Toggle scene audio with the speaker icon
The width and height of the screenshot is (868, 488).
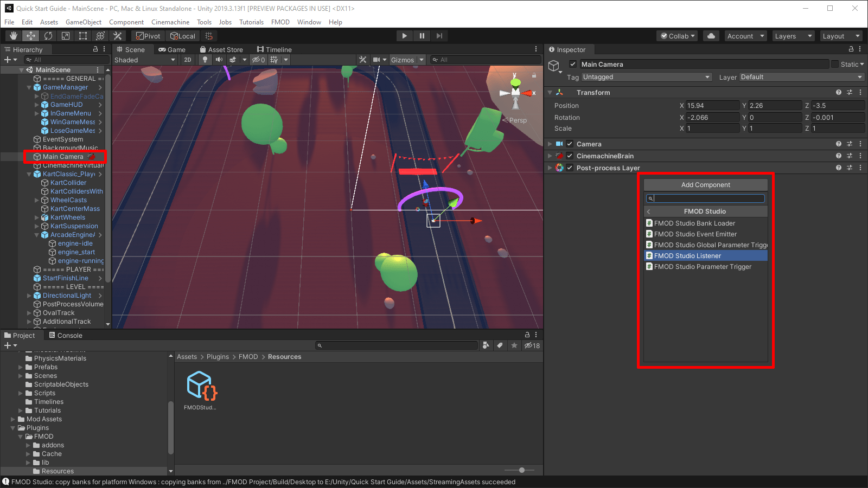(219, 60)
